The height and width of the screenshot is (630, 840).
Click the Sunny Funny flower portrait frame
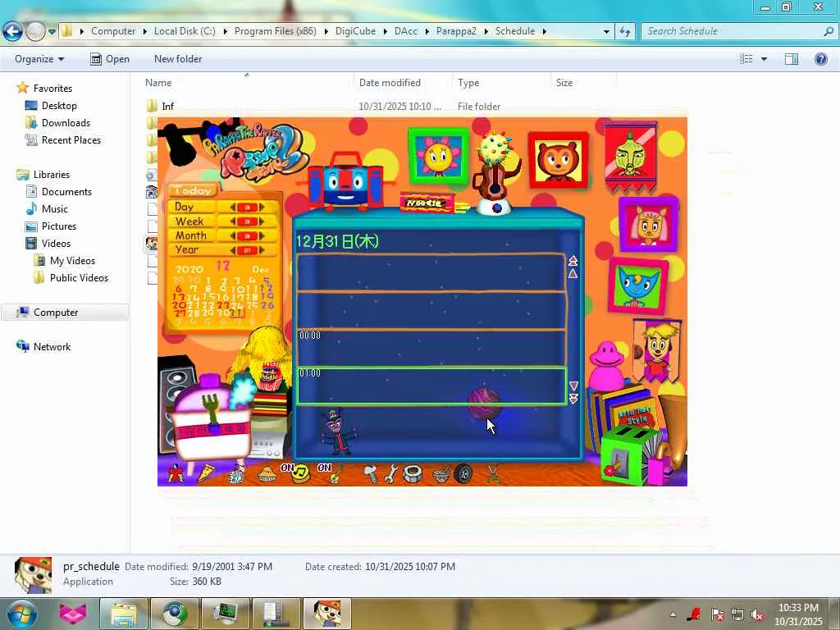pyautogui.click(x=438, y=156)
